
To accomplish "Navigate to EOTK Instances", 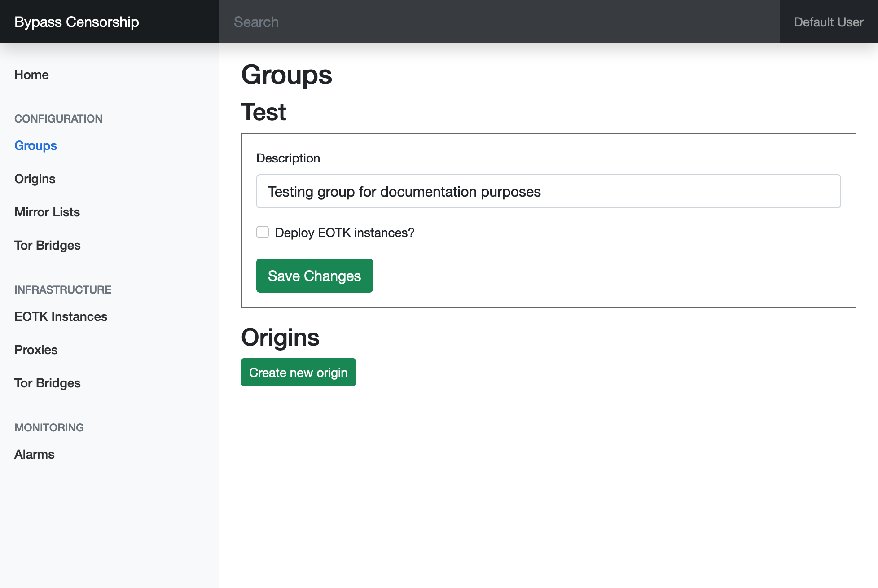I will coord(61,316).
